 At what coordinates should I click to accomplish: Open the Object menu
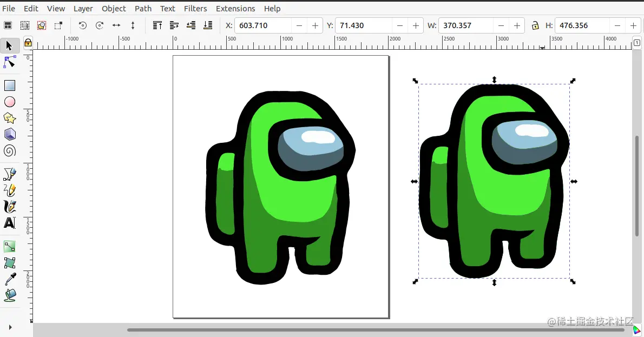pos(114,9)
